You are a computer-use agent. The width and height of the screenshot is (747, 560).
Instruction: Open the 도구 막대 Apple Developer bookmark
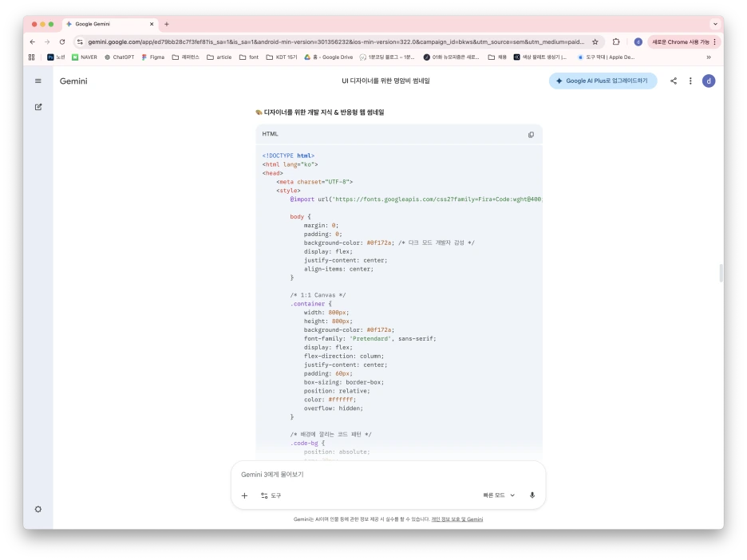click(606, 57)
